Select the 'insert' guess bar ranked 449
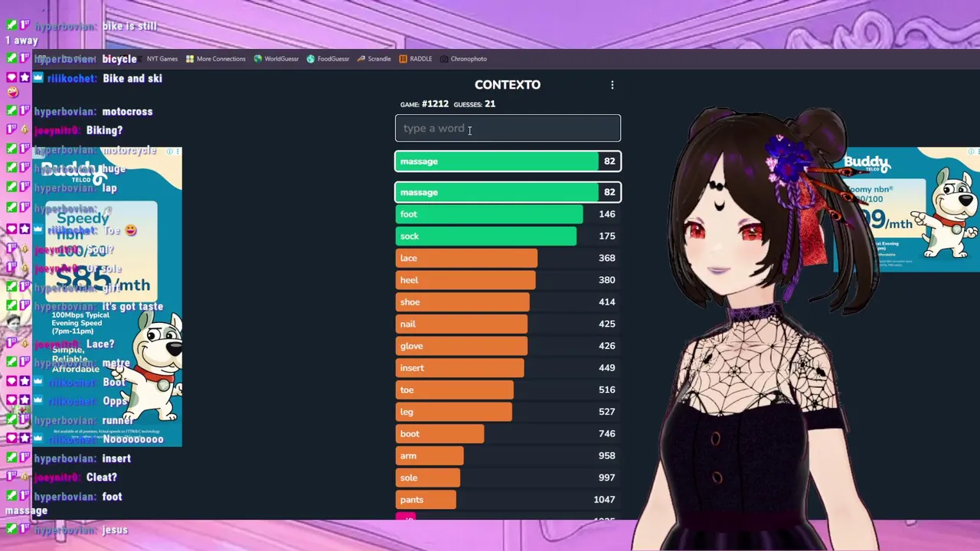980x551 pixels. [508, 368]
